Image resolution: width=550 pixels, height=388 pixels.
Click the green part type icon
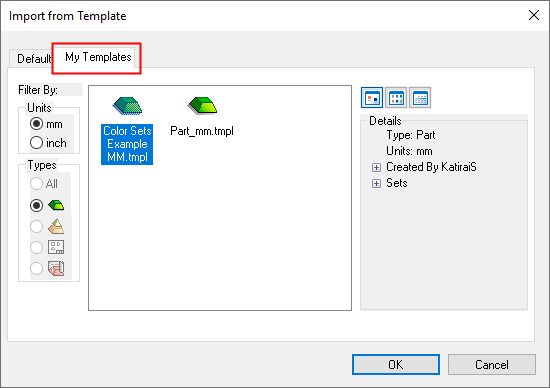click(x=56, y=205)
